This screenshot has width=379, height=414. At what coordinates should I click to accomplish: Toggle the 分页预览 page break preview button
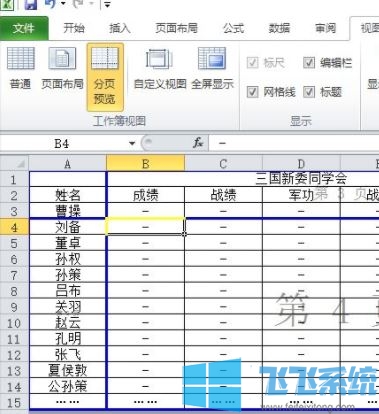tap(105, 77)
